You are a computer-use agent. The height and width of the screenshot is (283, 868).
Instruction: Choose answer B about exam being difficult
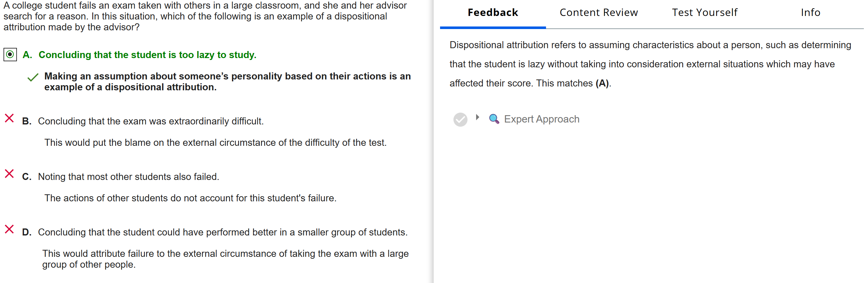[x=151, y=121]
